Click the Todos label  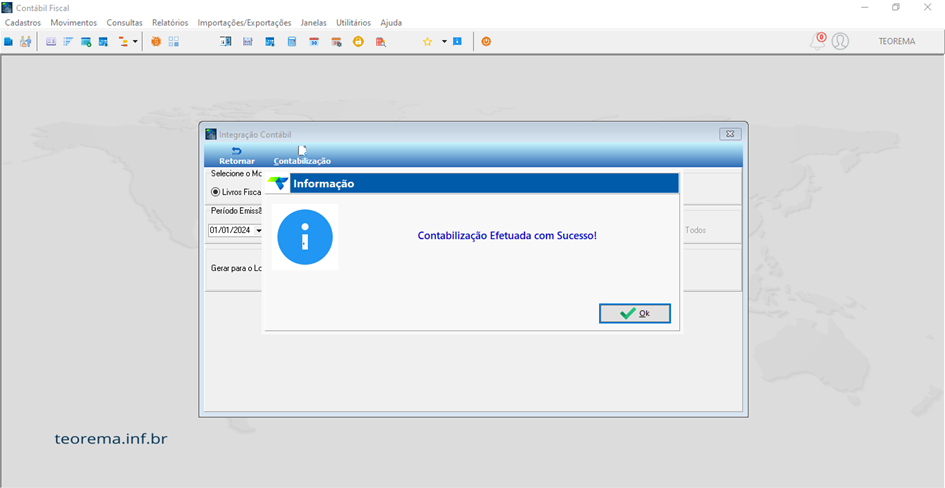695,230
